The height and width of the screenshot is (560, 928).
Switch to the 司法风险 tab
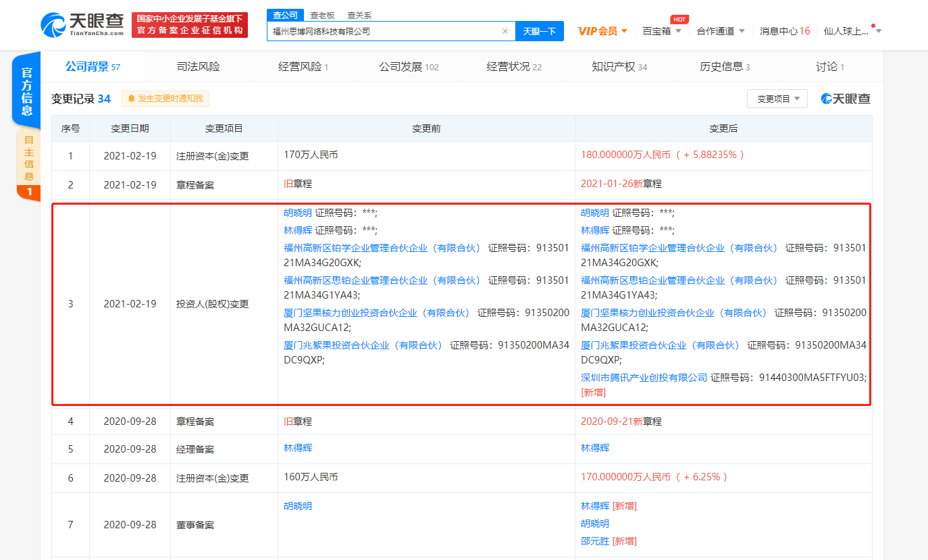click(x=198, y=67)
